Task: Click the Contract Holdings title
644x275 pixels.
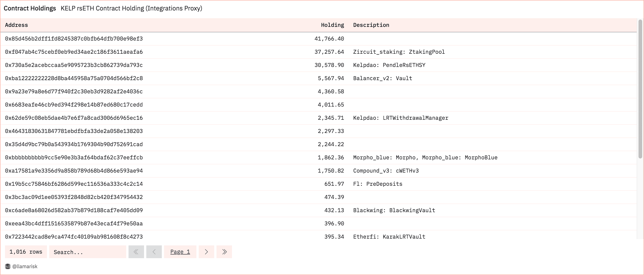Action: 30,8
